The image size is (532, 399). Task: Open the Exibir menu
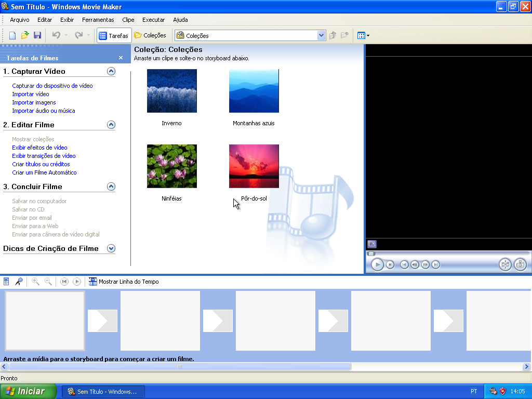pos(67,20)
